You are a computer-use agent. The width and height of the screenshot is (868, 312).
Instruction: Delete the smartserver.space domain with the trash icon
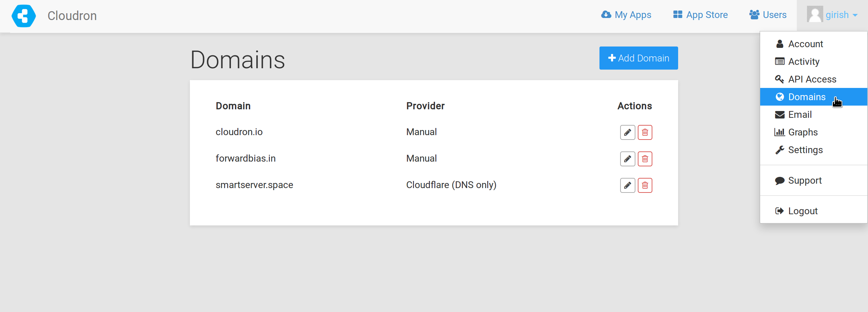point(645,185)
